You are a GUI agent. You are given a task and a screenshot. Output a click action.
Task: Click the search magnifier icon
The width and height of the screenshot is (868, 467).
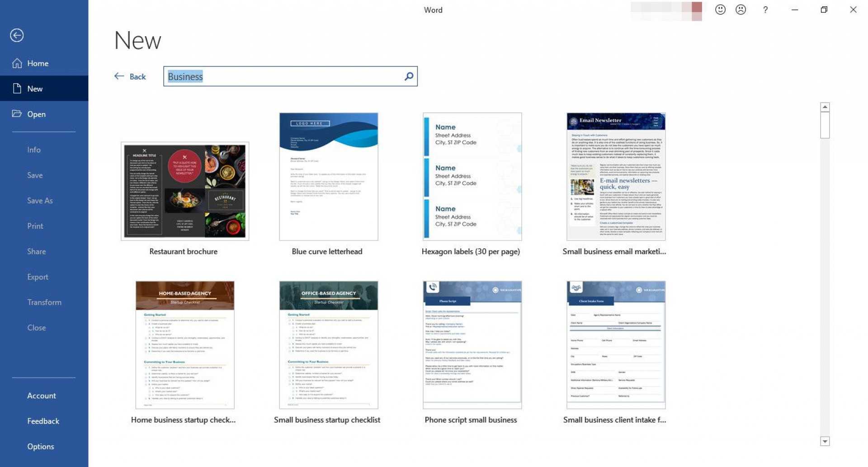point(409,76)
